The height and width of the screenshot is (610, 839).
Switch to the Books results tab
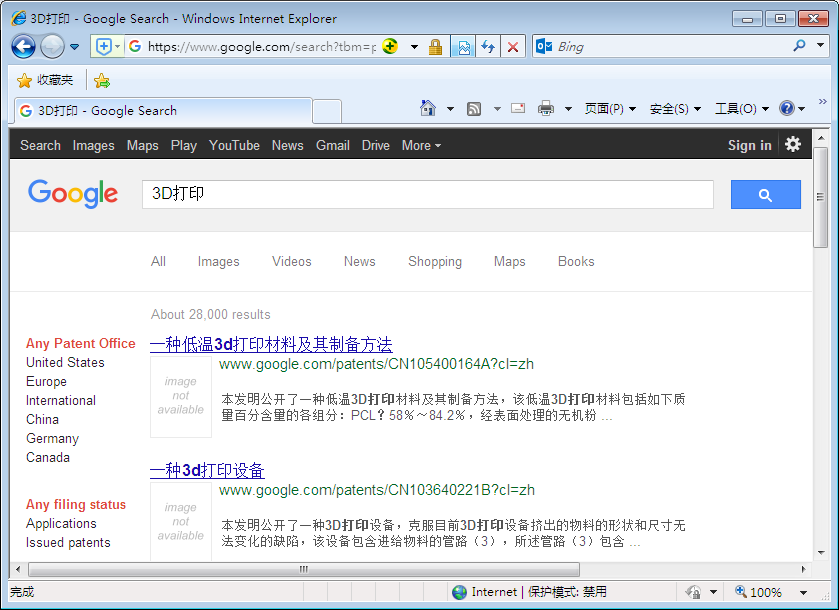click(x=576, y=262)
